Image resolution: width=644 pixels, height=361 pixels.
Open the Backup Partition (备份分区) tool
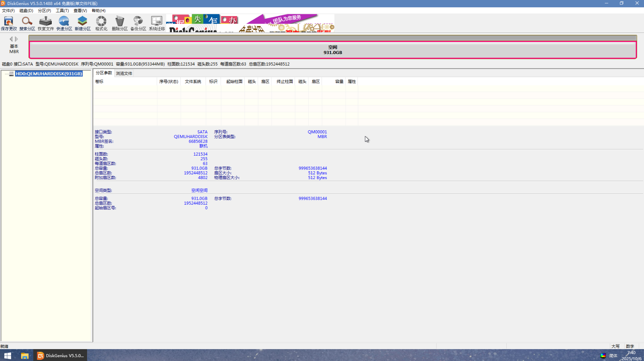point(138,23)
